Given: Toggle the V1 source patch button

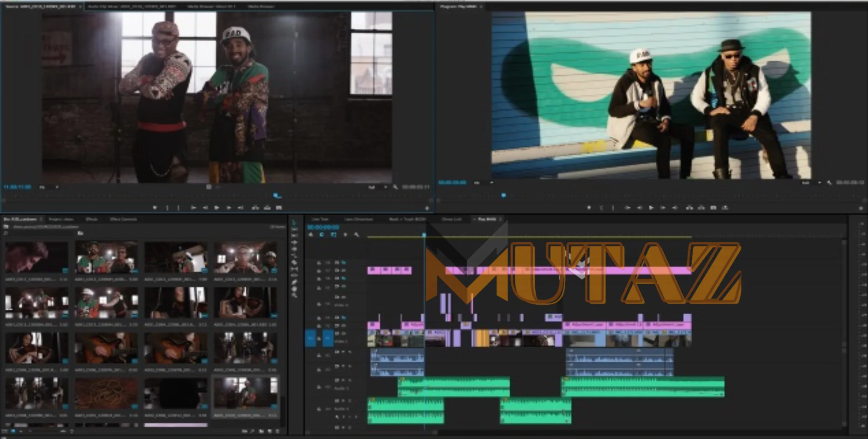Looking at the screenshot, I should [310, 338].
